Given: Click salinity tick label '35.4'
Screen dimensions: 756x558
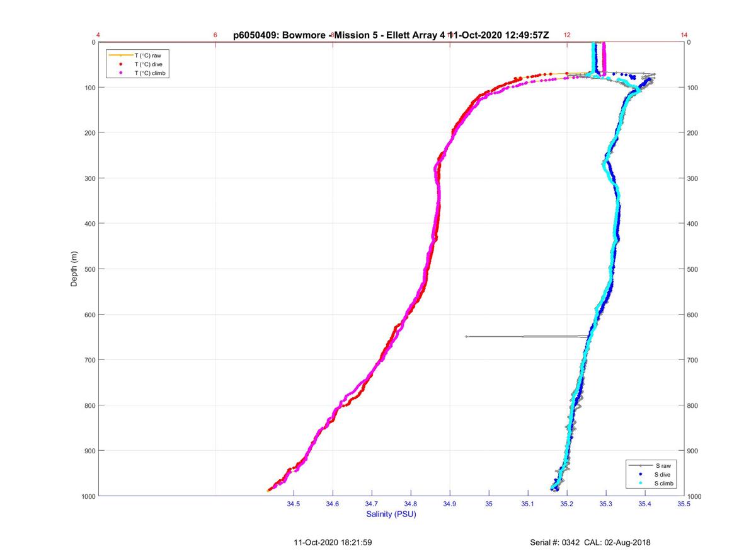Looking at the screenshot, I should pyautogui.click(x=645, y=504).
